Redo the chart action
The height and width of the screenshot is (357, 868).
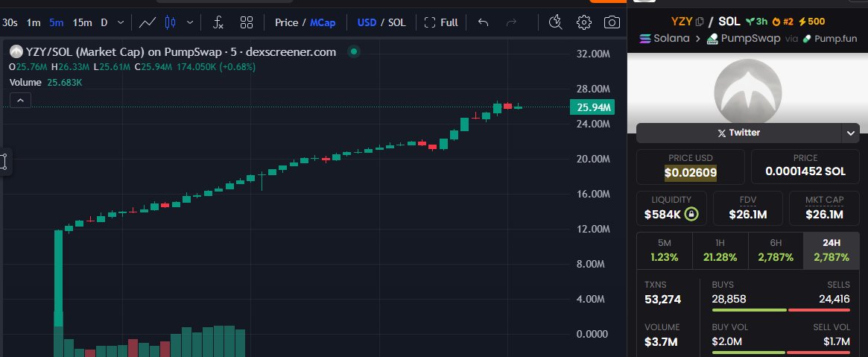pyautogui.click(x=512, y=22)
